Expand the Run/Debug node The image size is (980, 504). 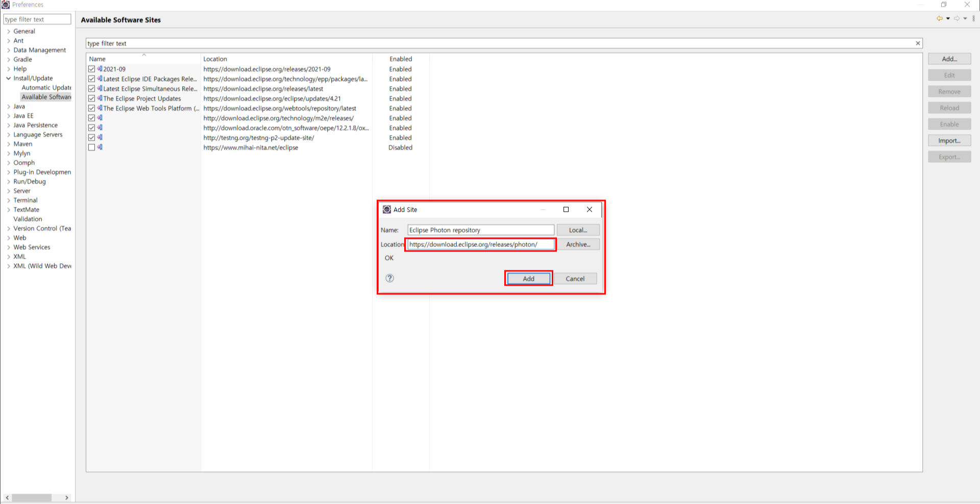[x=9, y=182]
